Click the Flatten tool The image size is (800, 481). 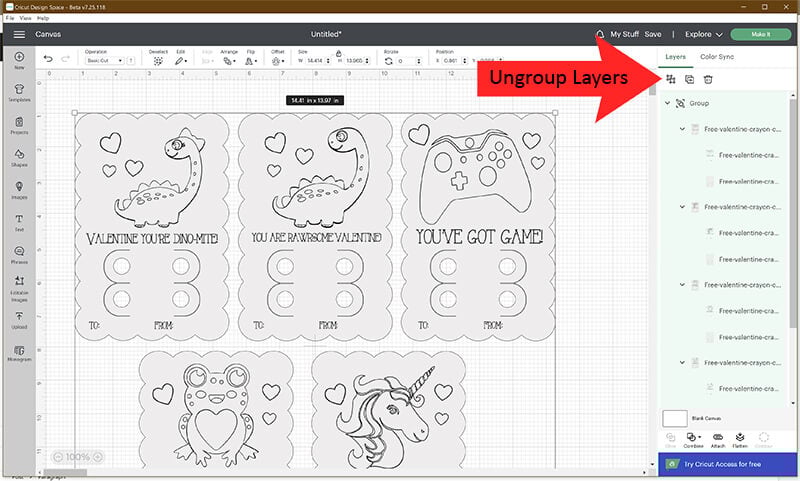740,440
